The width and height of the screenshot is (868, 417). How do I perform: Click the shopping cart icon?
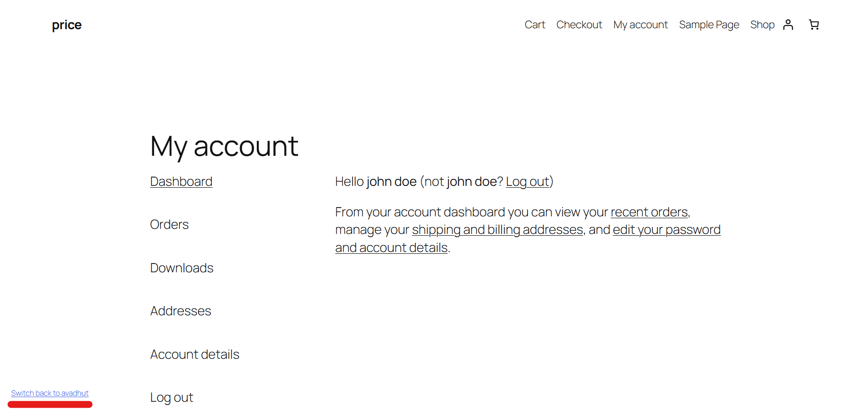tap(814, 25)
